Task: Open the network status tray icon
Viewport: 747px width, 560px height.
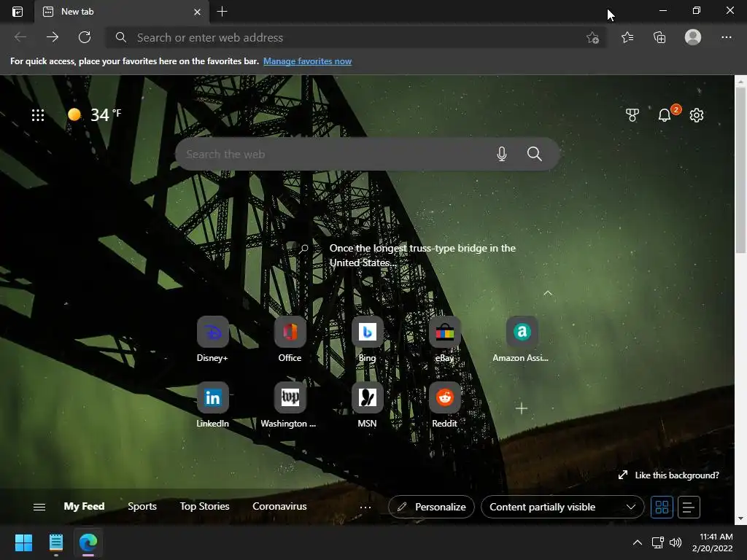Action: (x=658, y=542)
